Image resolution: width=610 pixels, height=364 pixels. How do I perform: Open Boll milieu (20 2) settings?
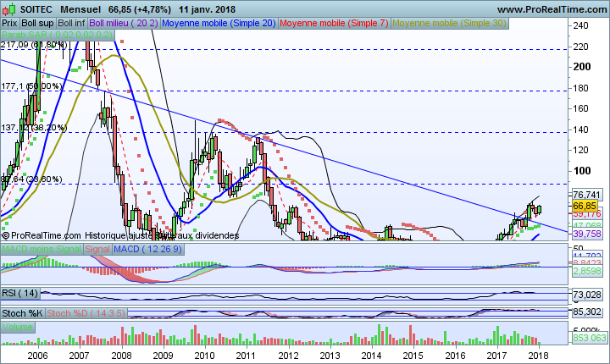pyautogui.click(x=124, y=24)
